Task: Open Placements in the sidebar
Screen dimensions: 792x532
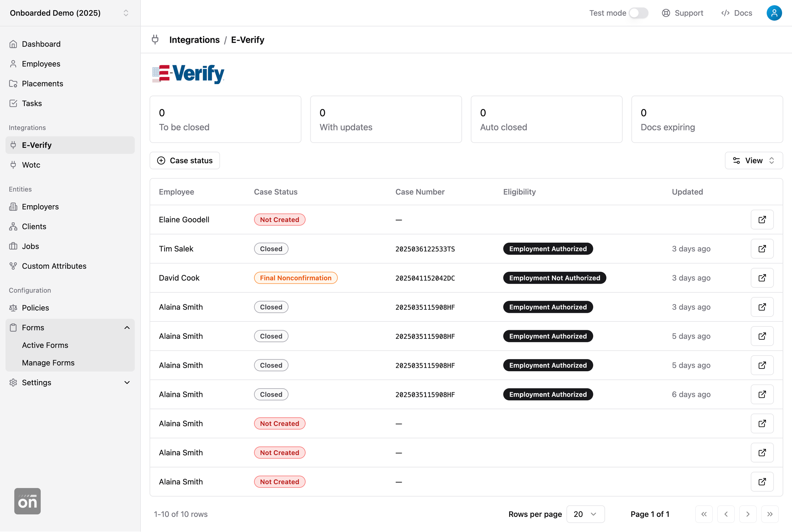Action: 70,83
